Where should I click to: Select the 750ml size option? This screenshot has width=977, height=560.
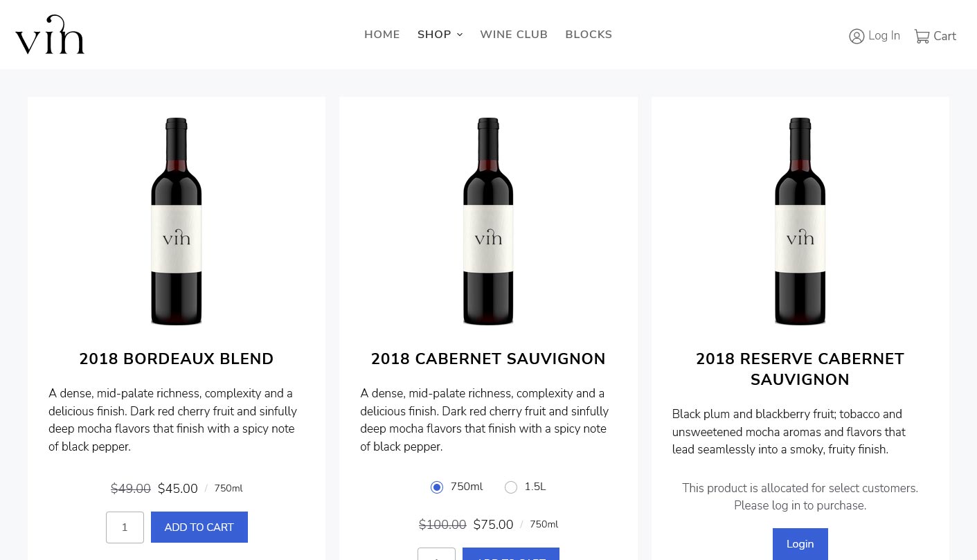click(437, 487)
